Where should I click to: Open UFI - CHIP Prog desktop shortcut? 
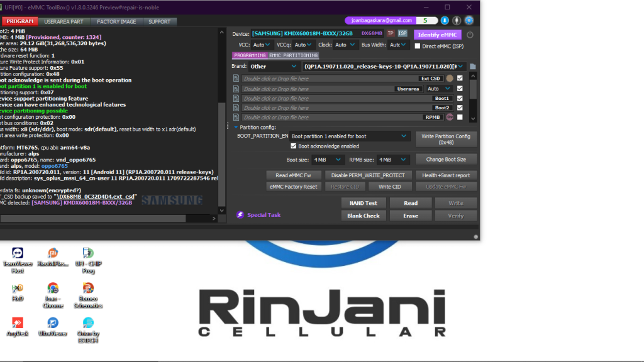click(x=88, y=260)
